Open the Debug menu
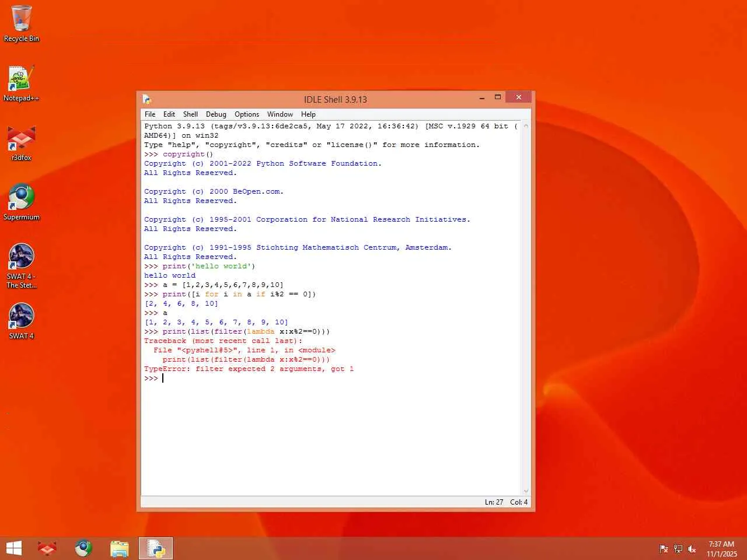The height and width of the screenshot is (560, 747). click(x=216, y=114)
